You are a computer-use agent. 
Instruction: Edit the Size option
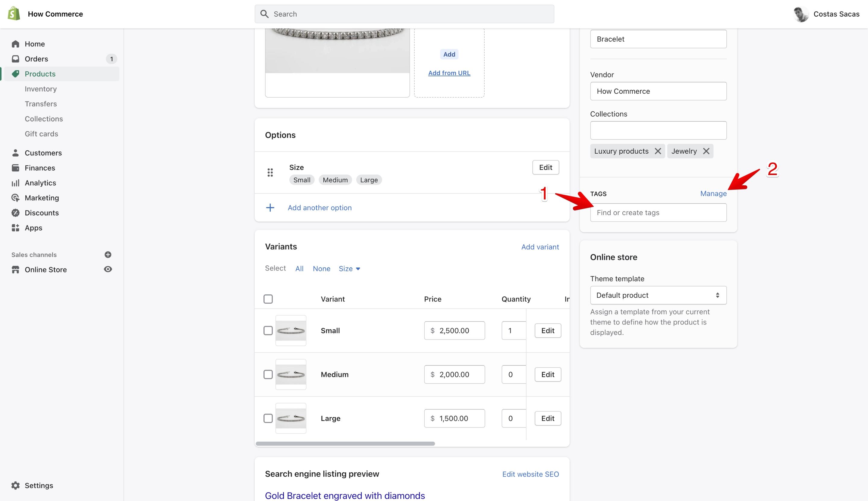click(x=546, y=168)
